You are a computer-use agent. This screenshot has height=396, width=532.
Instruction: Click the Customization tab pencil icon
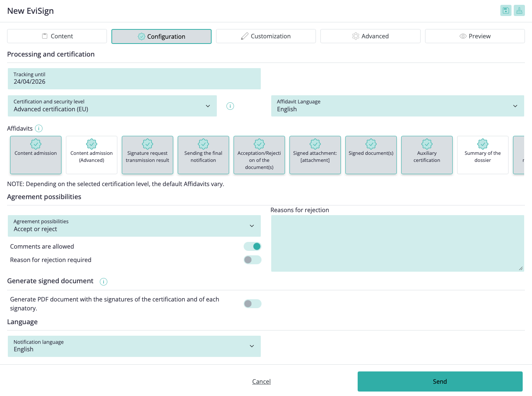point(245,36)
